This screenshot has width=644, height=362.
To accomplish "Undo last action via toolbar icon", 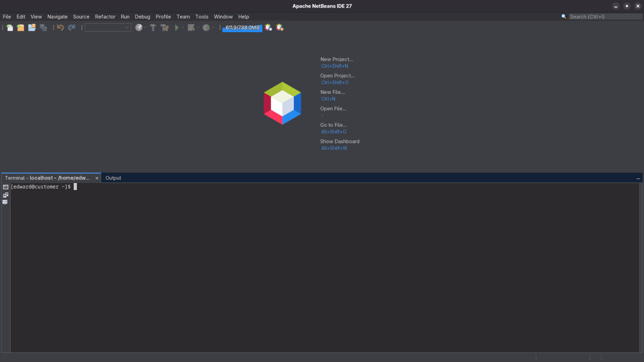I will point(60,28).
